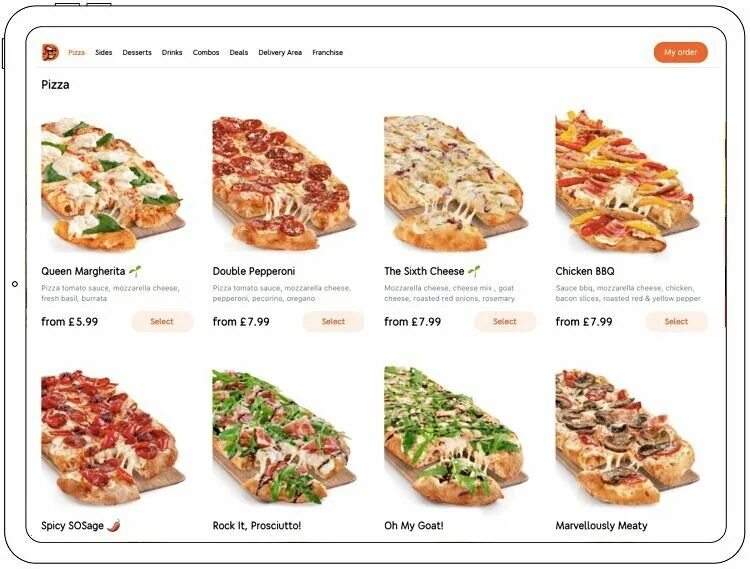Click the leaf icon next to The Sixth Cheese
750x569 pixels.
[474, 271]
